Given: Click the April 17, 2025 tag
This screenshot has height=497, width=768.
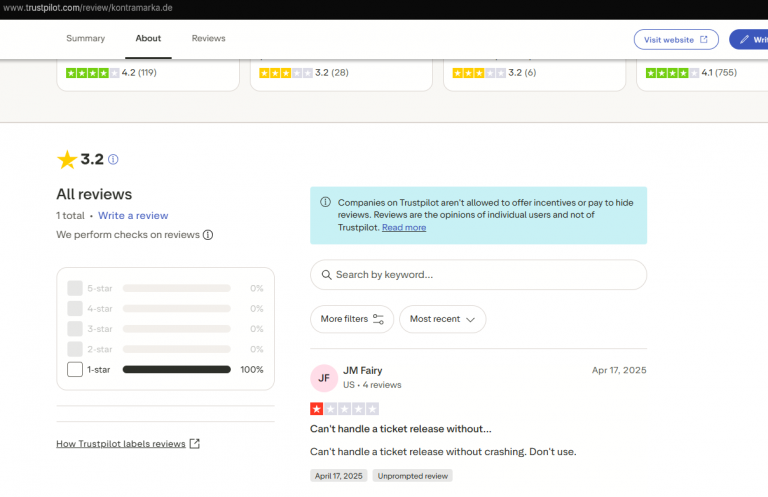Looking at the screenshot, I should tap(338, 476).
